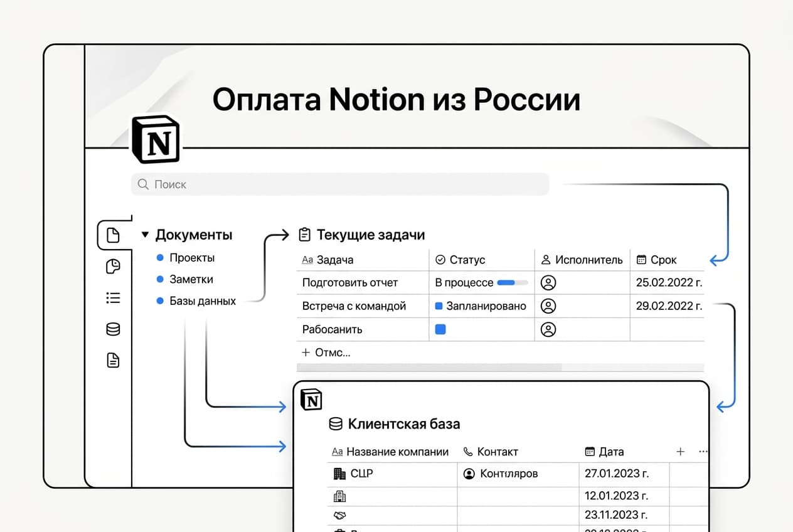The height and width of the screenshot is (532, 793).
Task: Open Базы данных in the Документы tree
Action: tap(203, 301)
